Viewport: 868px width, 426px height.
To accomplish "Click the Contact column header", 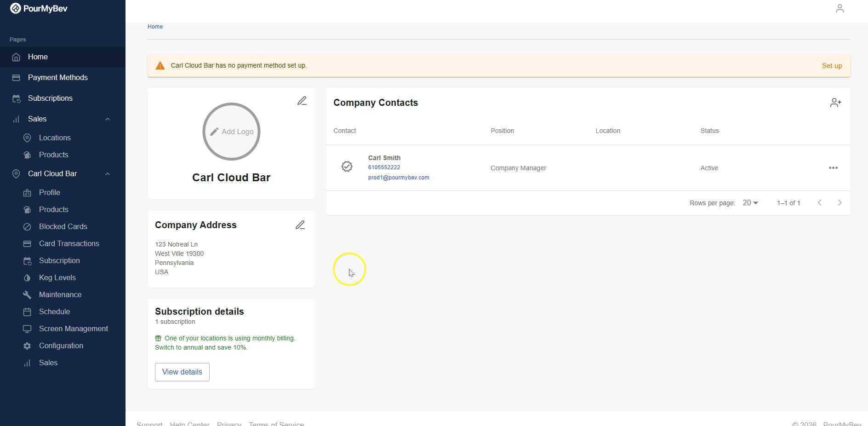I will 344,131.
